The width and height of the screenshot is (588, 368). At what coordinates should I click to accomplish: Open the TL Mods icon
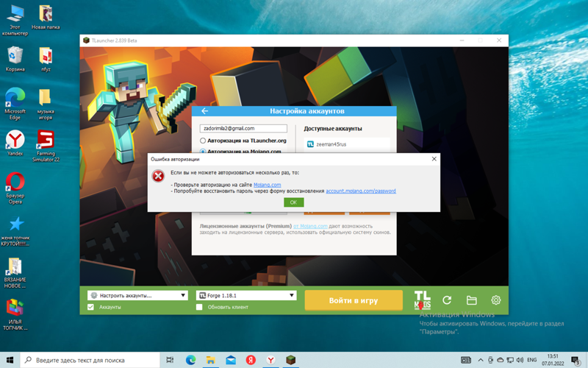[x=423, y=300]
